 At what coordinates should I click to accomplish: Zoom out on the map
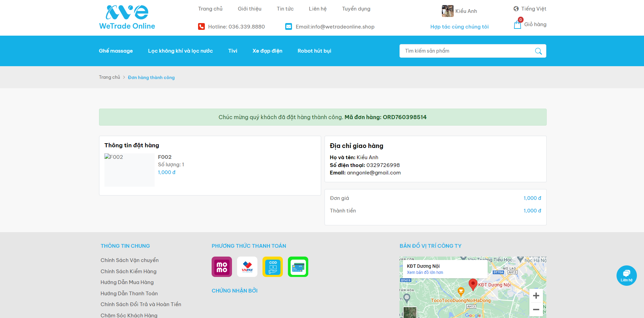[536, 310]
